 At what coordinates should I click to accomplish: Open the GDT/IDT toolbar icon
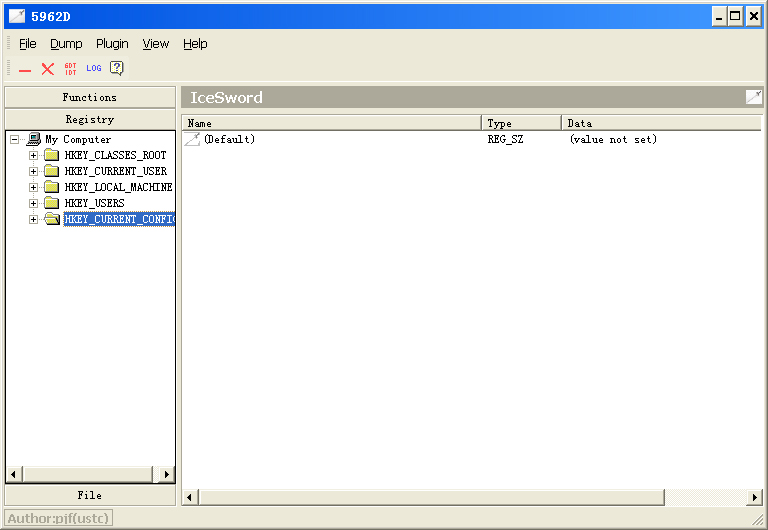tap(71, 69)
